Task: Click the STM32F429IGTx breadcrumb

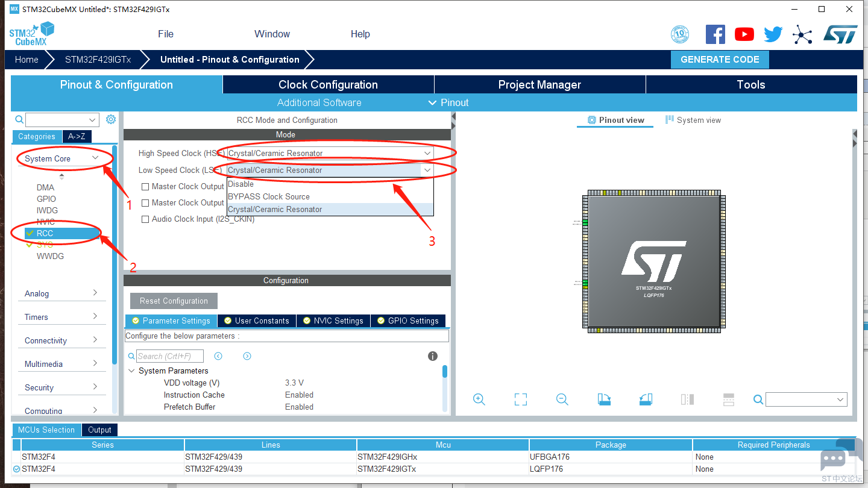Action: (98, 60)
